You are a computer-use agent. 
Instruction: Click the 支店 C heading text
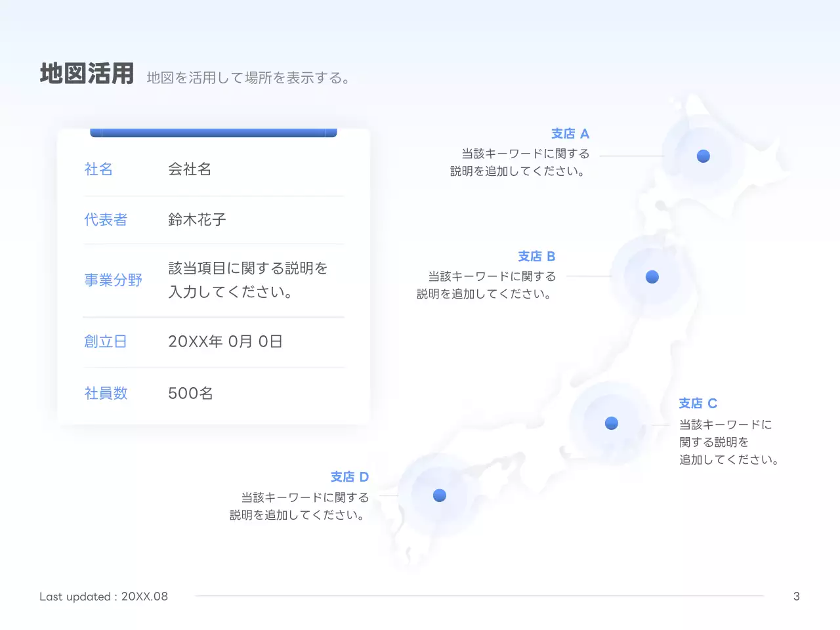point(698,403)
